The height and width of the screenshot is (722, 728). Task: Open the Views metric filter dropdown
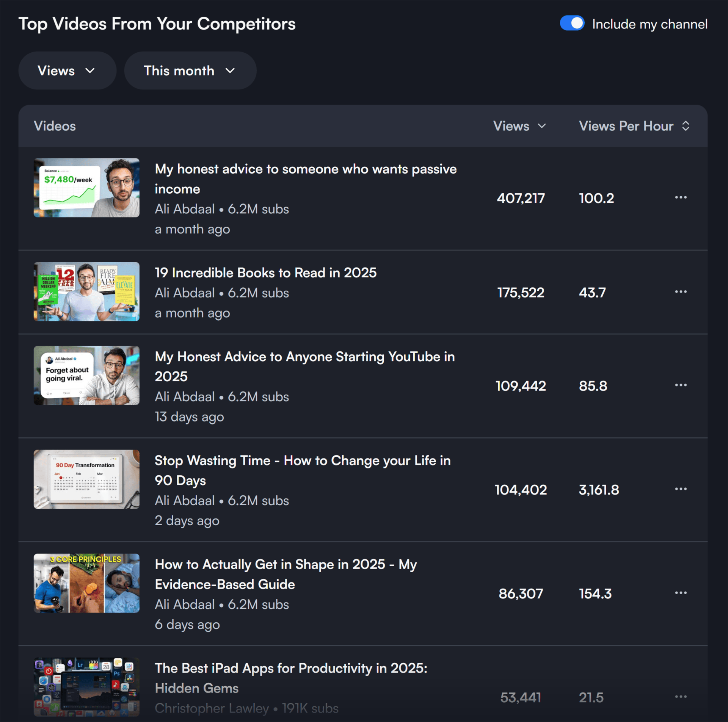[67, 70]
